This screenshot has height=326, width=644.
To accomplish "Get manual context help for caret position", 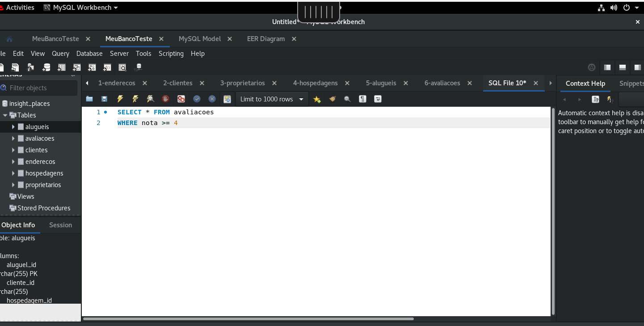I will (595, 100).
